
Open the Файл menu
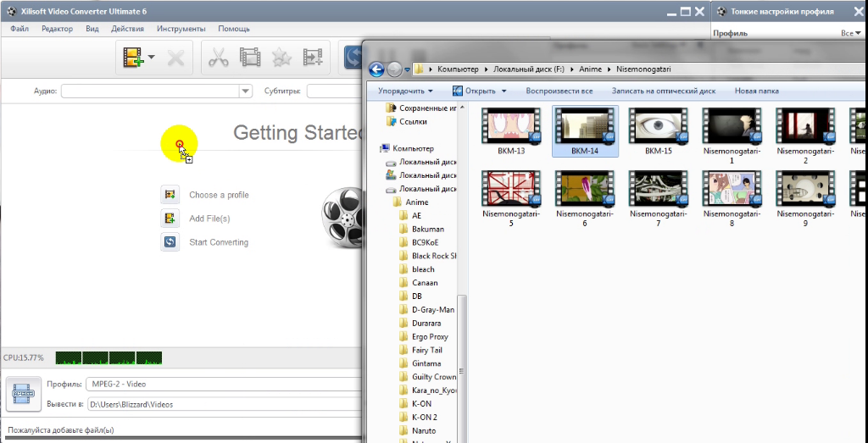[19, 29]
